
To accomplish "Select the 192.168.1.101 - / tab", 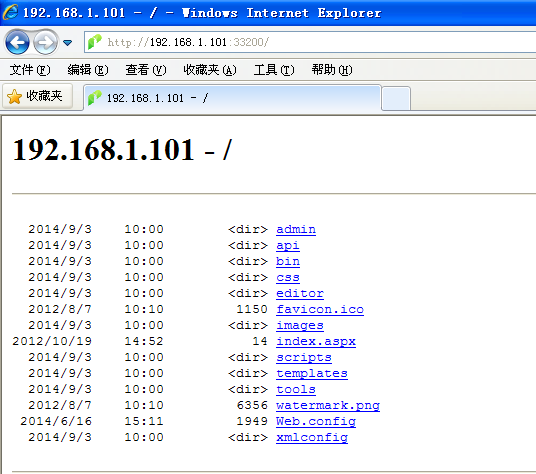I will point(232,98).
